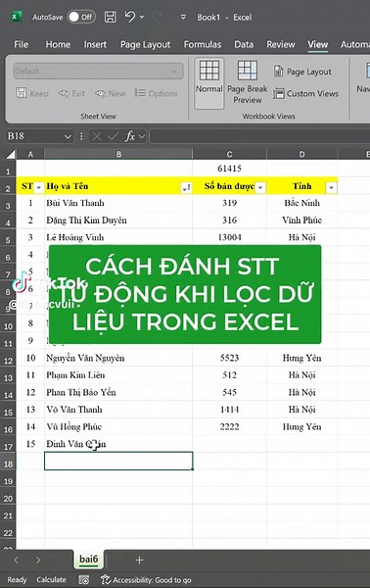Open the Data tab
The height and width of the screenshot is (588, 370).
pos(244,45)
